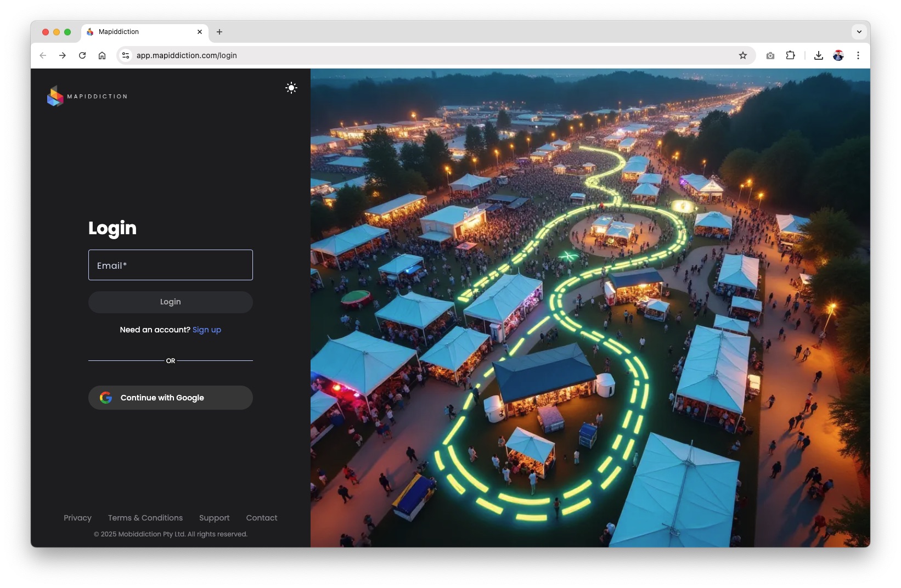Open Terms & Conditions link
Screen dimensions: 901x588
(145, 518)
